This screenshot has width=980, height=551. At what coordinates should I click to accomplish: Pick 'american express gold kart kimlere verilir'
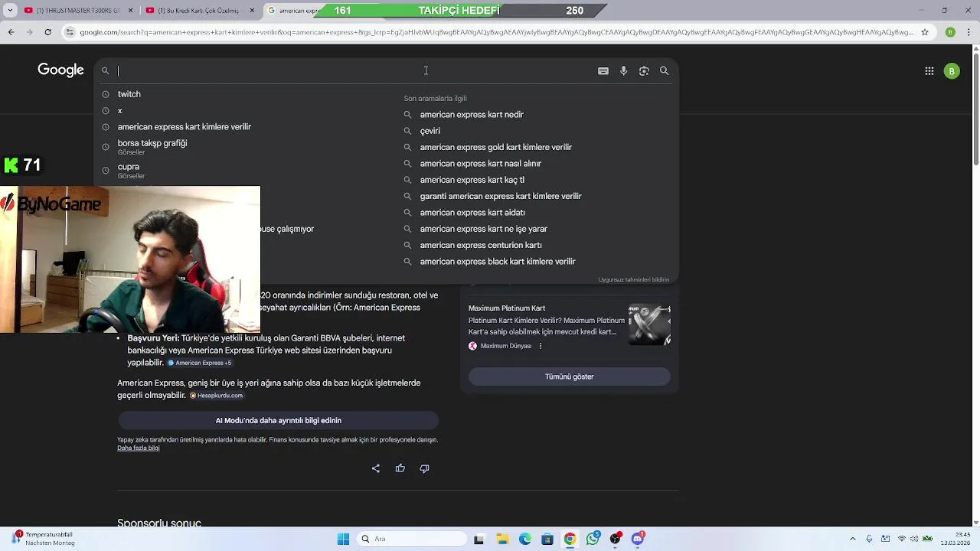click(495, 147)
